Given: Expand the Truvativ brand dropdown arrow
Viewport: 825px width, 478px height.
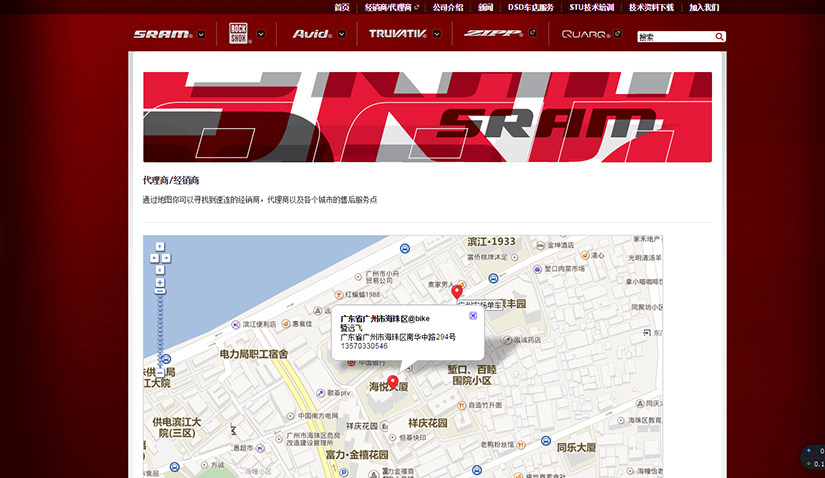Looking at the screenshot, I should pos(437,34).
